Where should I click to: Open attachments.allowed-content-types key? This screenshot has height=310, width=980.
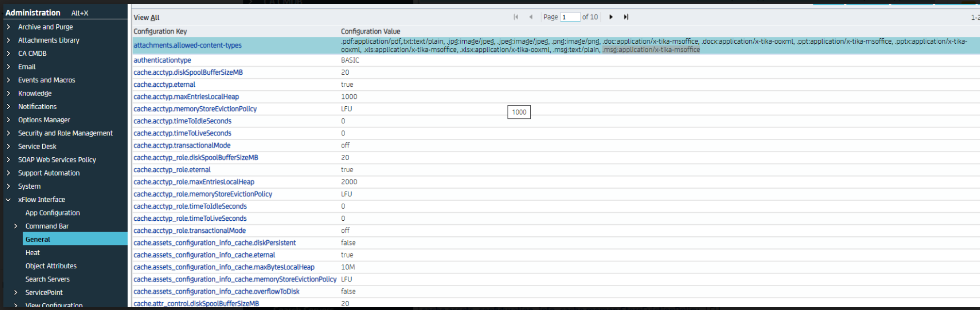tap(187, 45)
